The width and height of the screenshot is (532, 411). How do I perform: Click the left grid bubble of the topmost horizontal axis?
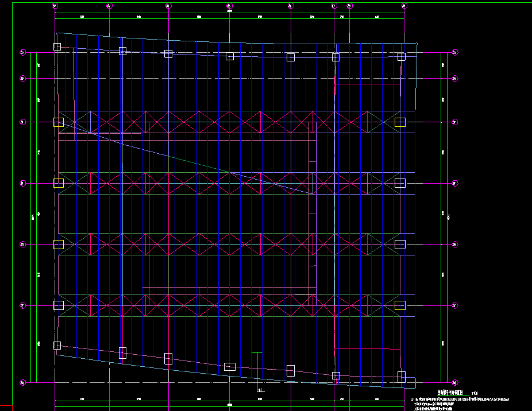23,52
